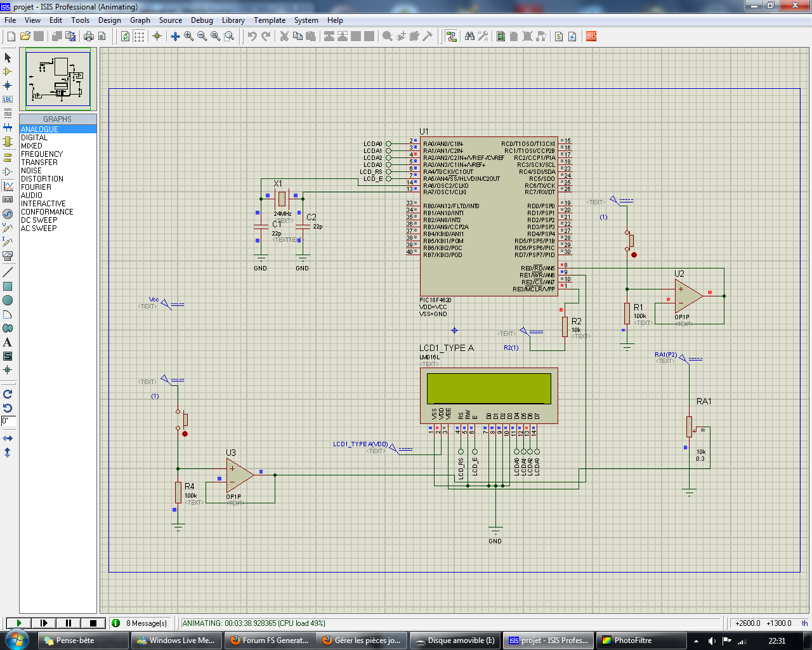Open the Template menu
The image size is (812, 650).
click(270, 20)
